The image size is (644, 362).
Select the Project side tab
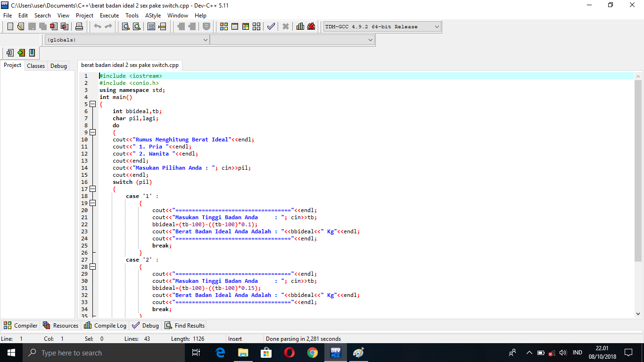12,65
